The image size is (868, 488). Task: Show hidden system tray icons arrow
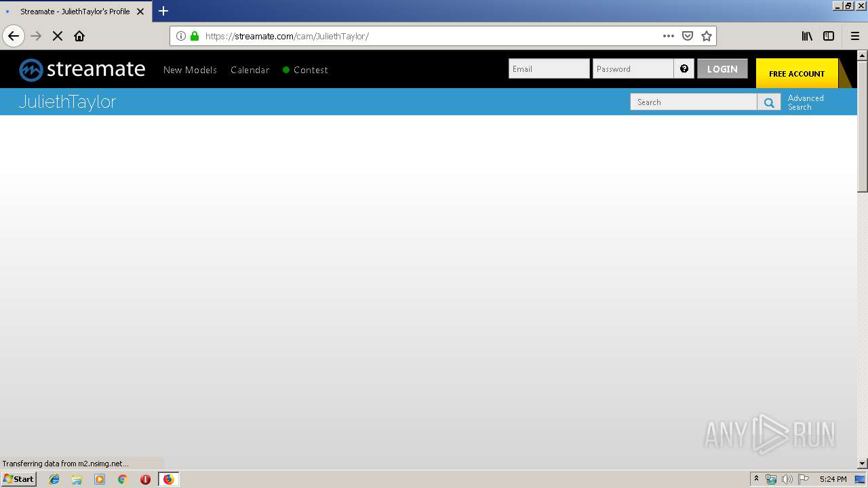tap(756, 479)
